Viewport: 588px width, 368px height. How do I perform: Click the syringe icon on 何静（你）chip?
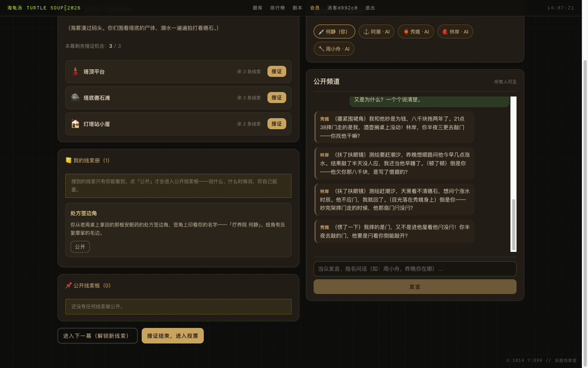click(321, 32)
